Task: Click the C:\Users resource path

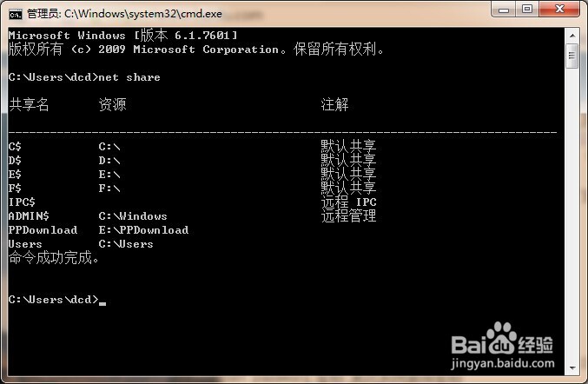Action: tap(126, 244)
